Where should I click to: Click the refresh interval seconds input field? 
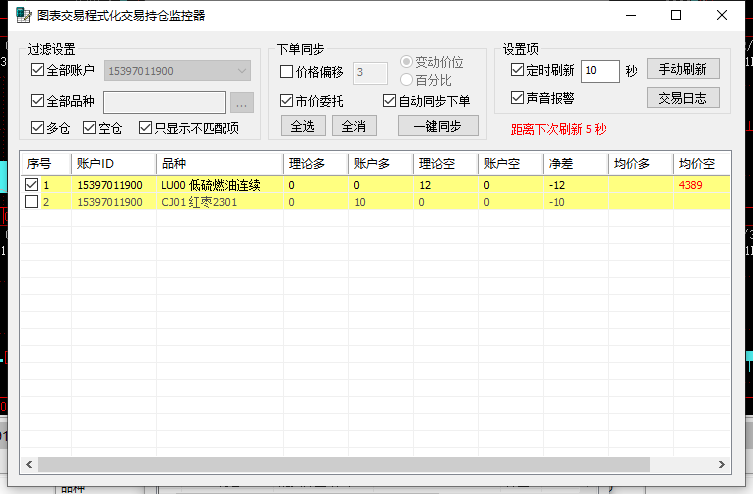click(x=600, y=71)
